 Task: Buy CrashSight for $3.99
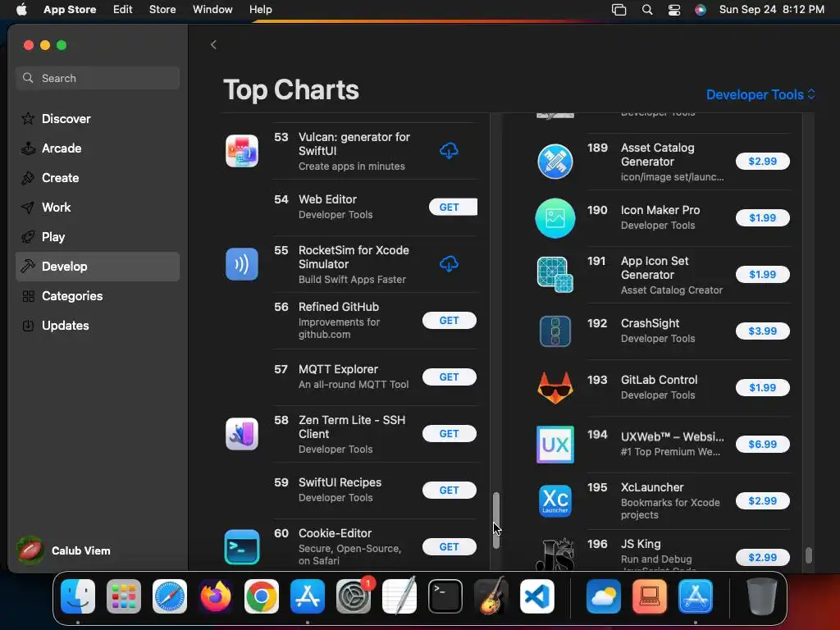[762, 331]
